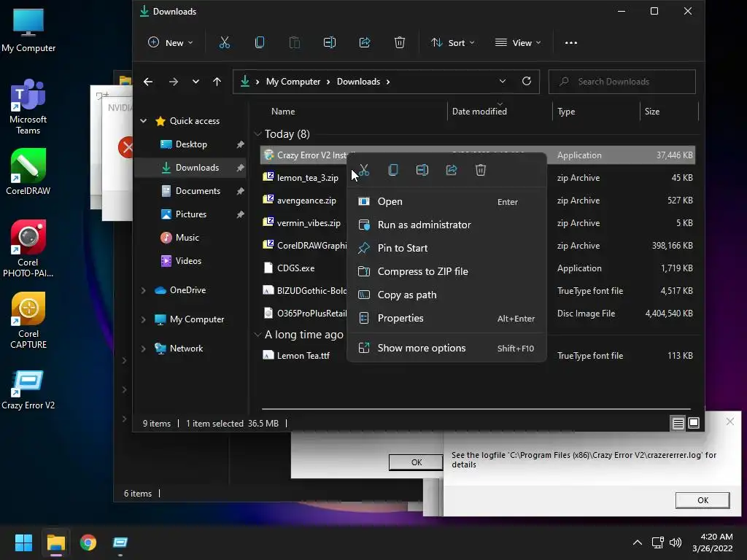Click OK in the logfile error dialog
Viewport: 747px width, 560px height.
click(703, 500)
